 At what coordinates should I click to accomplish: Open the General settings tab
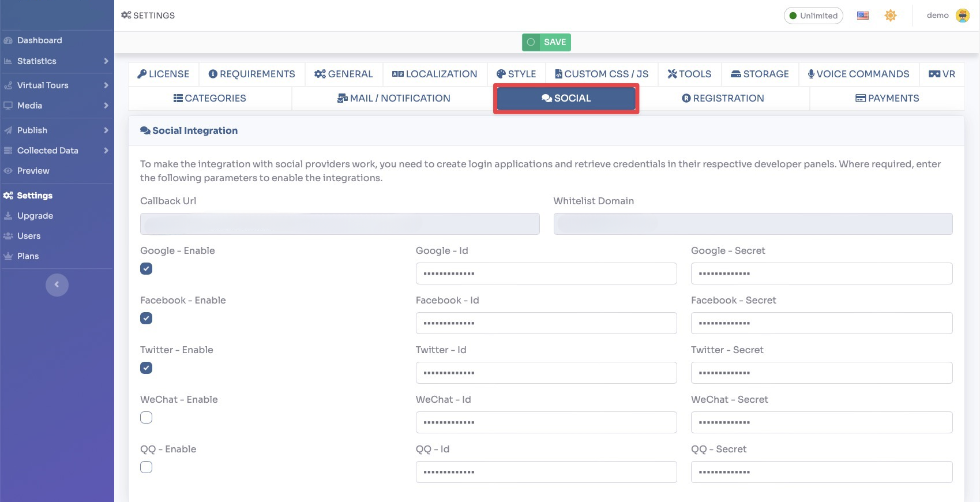(x=344, y=74)
